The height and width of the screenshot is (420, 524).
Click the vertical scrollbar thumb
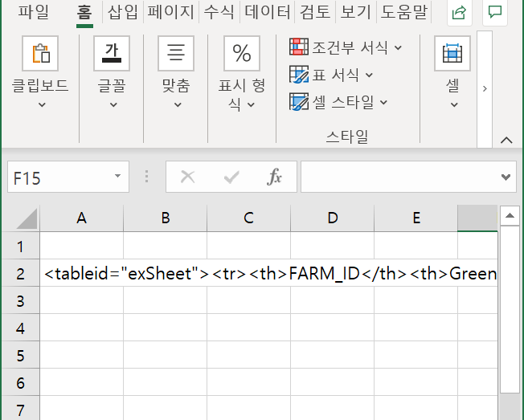(510, 309)
